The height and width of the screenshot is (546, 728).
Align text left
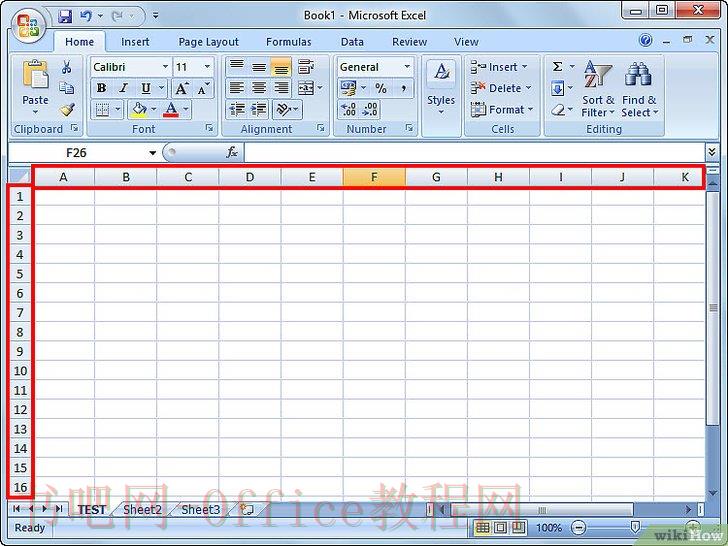point(237,87)
